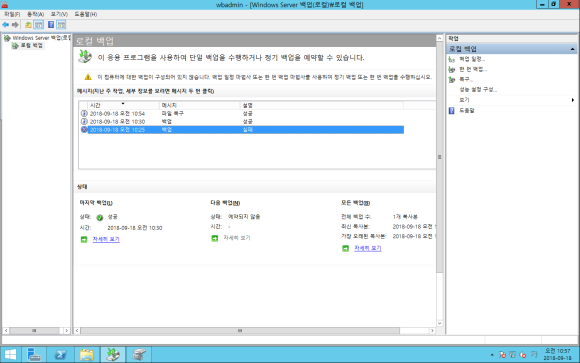Screen dimensions: 580x363
Task: Open the 파일(F) menu
Action: [x=12, y=14]
